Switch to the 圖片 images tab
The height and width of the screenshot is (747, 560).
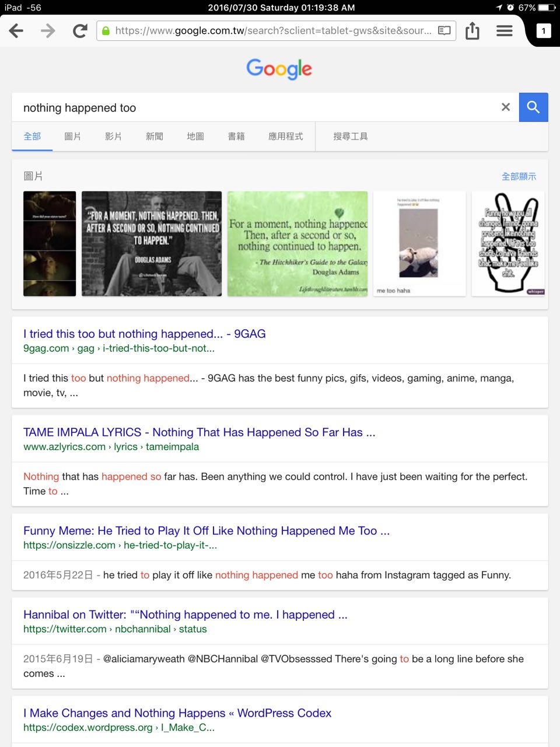tap(73, 137)
